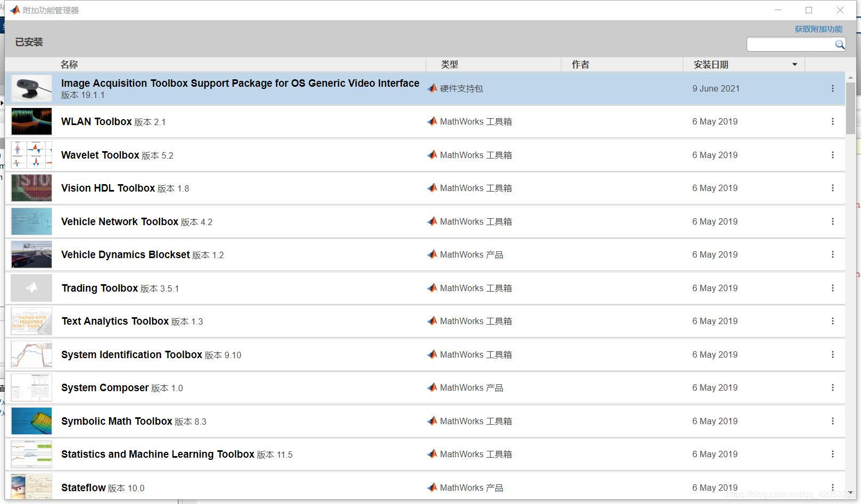Toggle sort arrow on 安装日期 column
The image size is (861, 504).
pos(794,64)
